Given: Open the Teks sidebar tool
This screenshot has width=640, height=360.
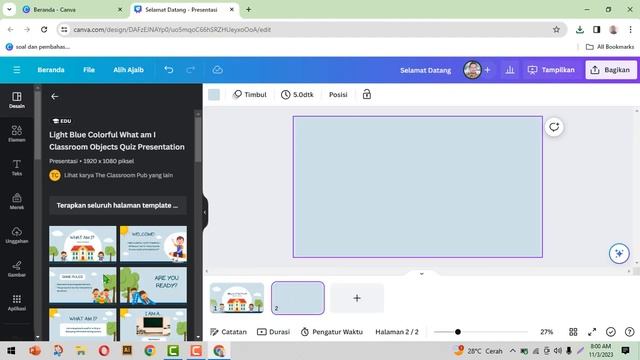Looking at the screenshot, I should (17, 168).
